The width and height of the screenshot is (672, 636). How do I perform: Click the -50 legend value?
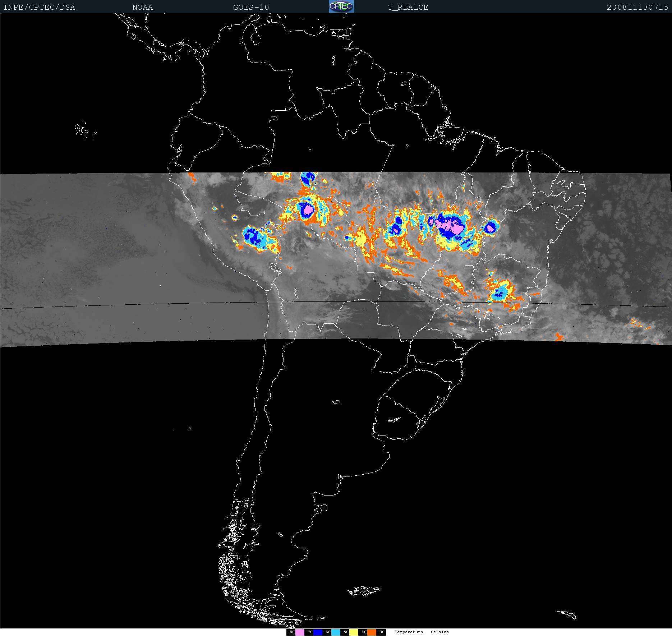[x=345, y=632]
